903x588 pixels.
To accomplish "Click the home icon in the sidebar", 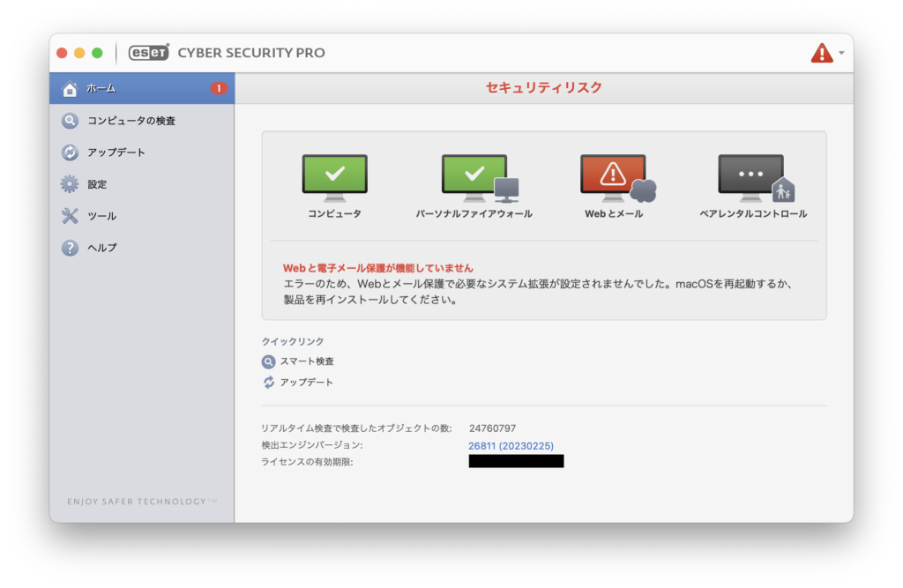I will click(x=70, y=89).
